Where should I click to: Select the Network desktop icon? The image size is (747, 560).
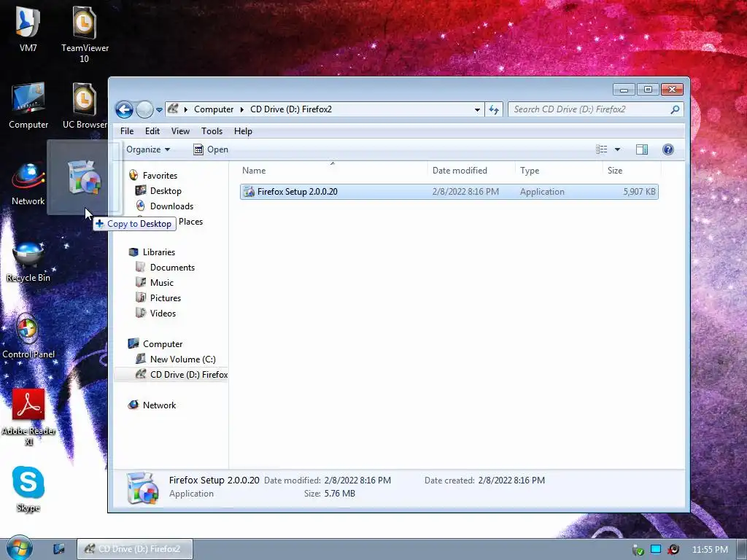click(28, 183)
